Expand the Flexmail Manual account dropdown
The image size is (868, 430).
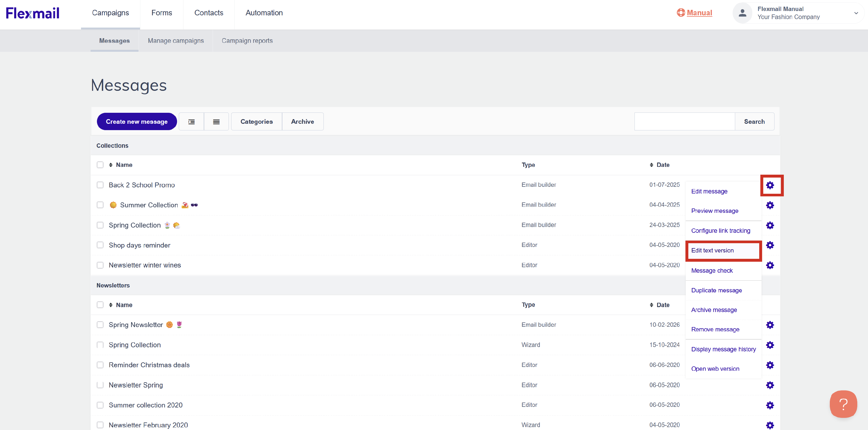[856, 13]
